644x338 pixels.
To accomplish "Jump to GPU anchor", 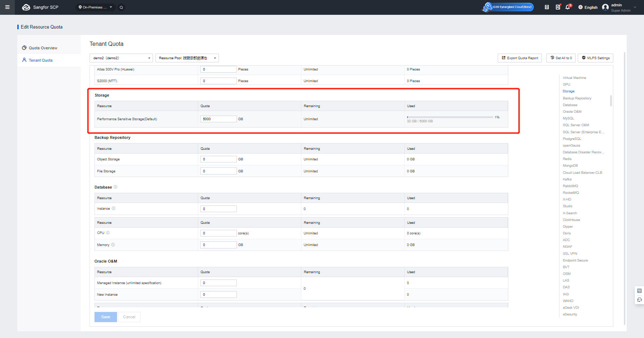I will click(566, 85).
